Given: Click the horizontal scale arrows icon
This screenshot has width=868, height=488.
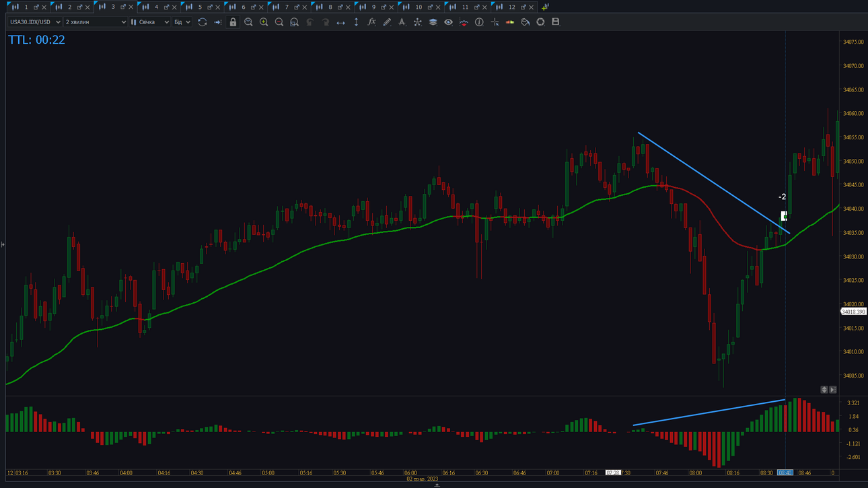Looking at the screenshot, I should pos(340,22).
